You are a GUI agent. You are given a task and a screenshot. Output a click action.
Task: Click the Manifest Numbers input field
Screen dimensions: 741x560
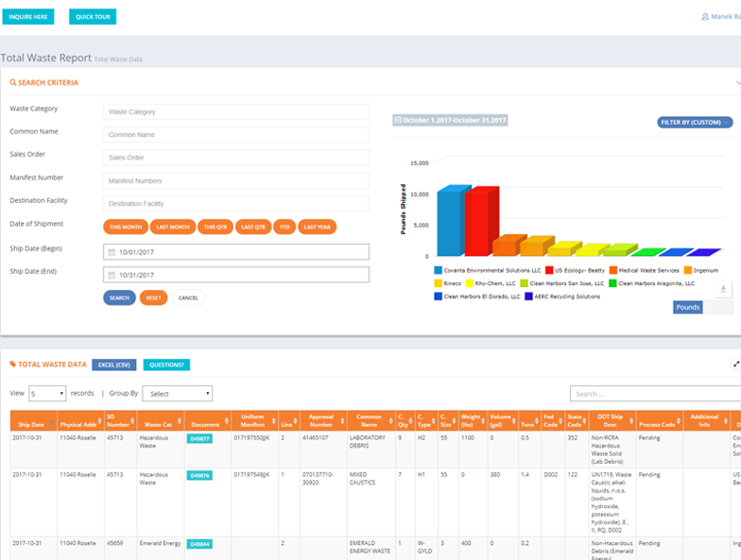pyautogui.click(x=236, y=181)
